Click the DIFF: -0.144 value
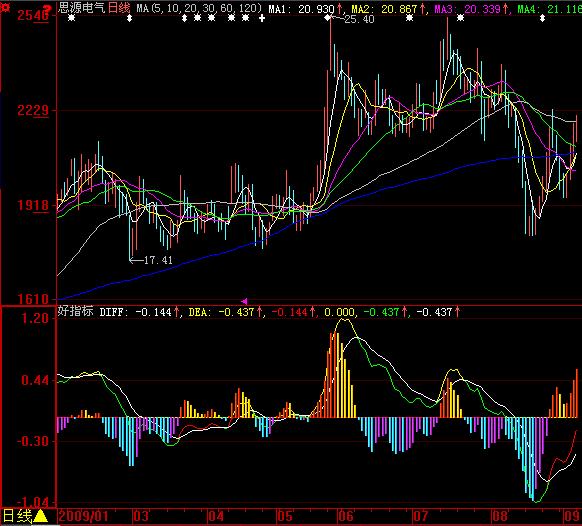The height and width of the screenshot is (526, 582). (x=136, y=312)
